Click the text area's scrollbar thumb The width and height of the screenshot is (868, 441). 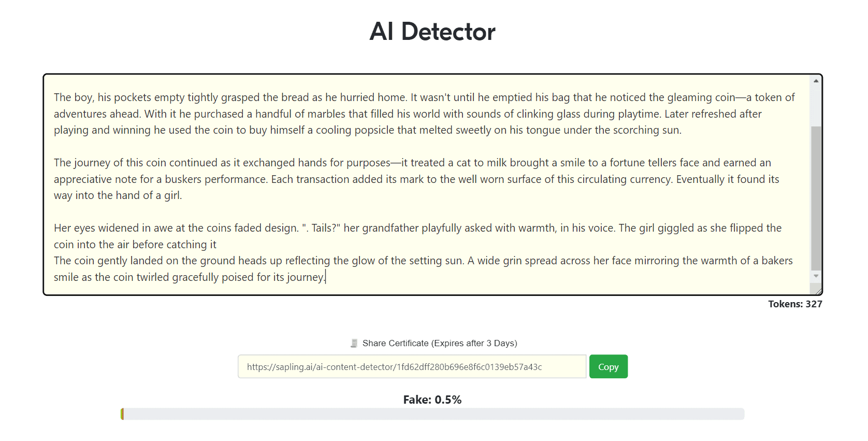coord(816,197)
